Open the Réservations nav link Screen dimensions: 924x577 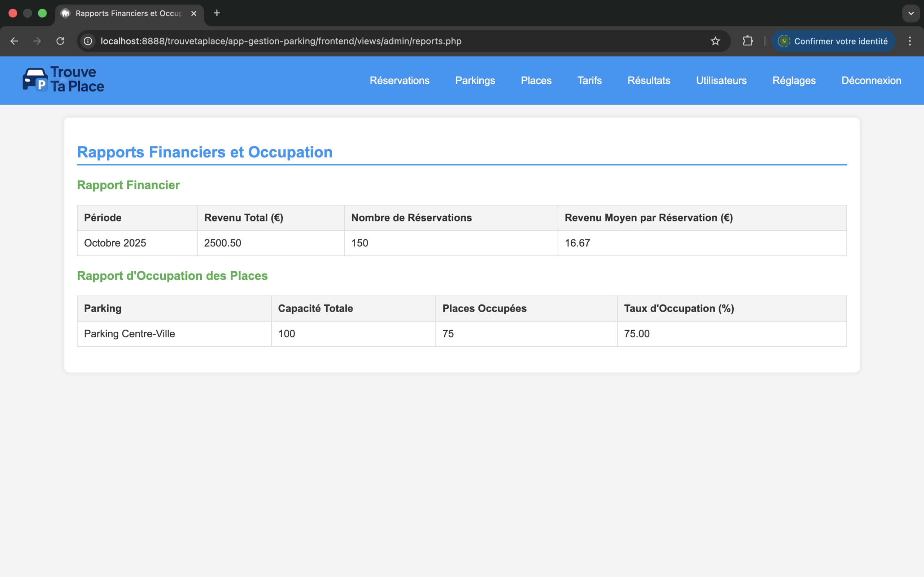400,80
